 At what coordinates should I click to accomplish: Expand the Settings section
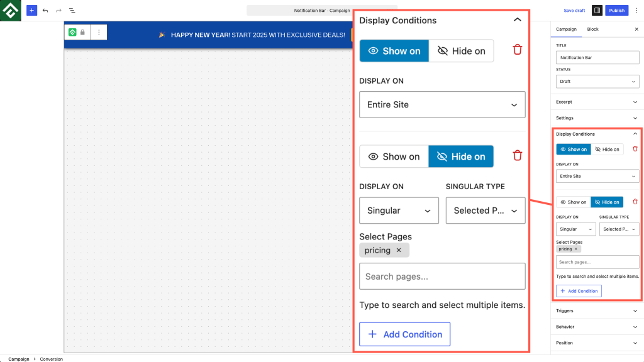tap(597, 118)
